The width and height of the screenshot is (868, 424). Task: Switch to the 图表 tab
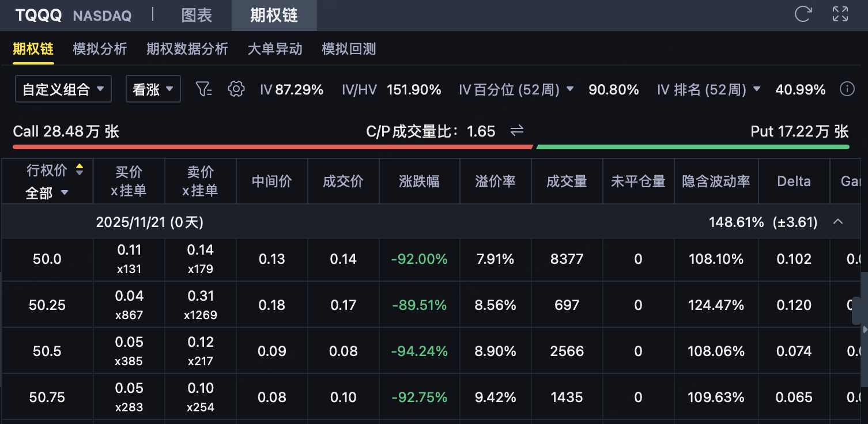click(x=197, y=16)
